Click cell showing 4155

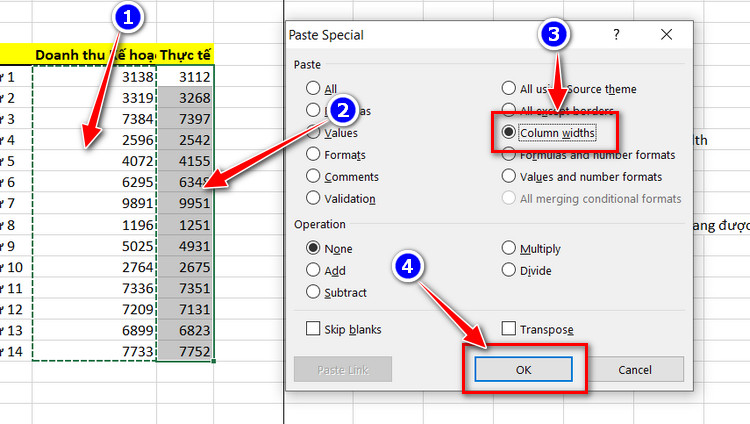coord(185,161)
